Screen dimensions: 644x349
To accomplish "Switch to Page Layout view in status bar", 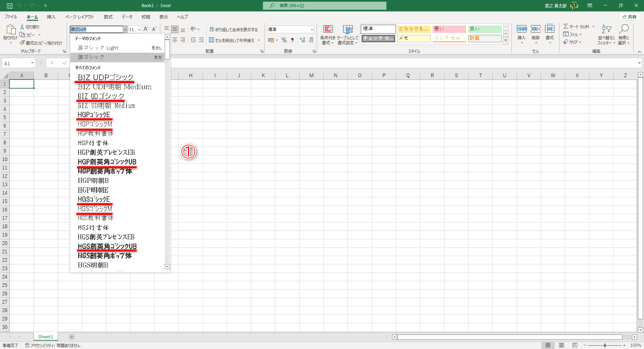I will 561,345.
